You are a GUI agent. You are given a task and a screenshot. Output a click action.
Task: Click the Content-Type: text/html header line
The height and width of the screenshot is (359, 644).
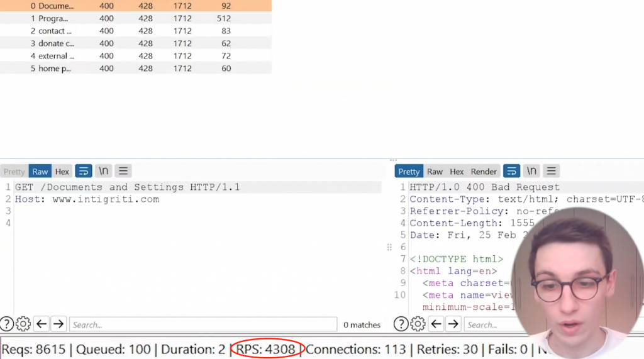click(527, 199)
